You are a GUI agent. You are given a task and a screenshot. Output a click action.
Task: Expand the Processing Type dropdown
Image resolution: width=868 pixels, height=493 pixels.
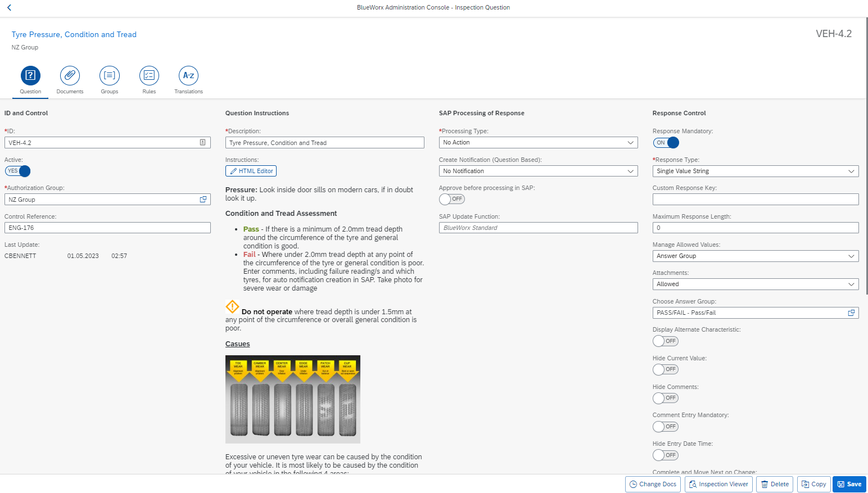[x=630, y=142]
